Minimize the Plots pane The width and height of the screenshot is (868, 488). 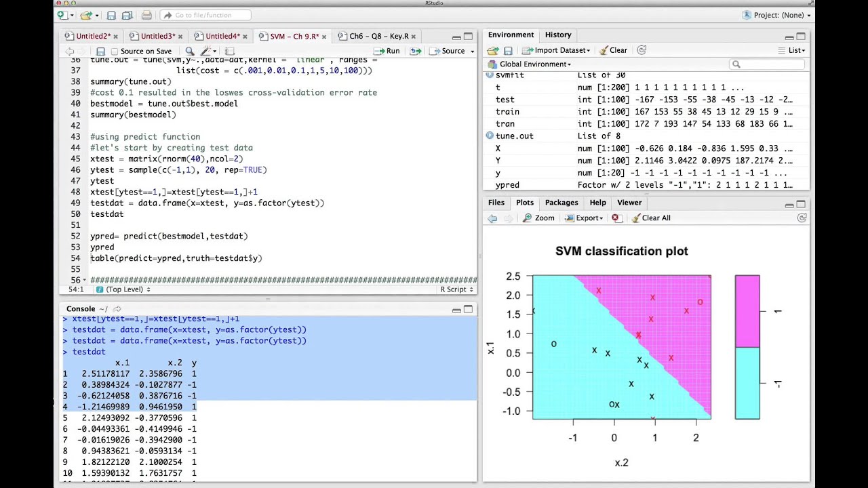(x=789, y=204)
